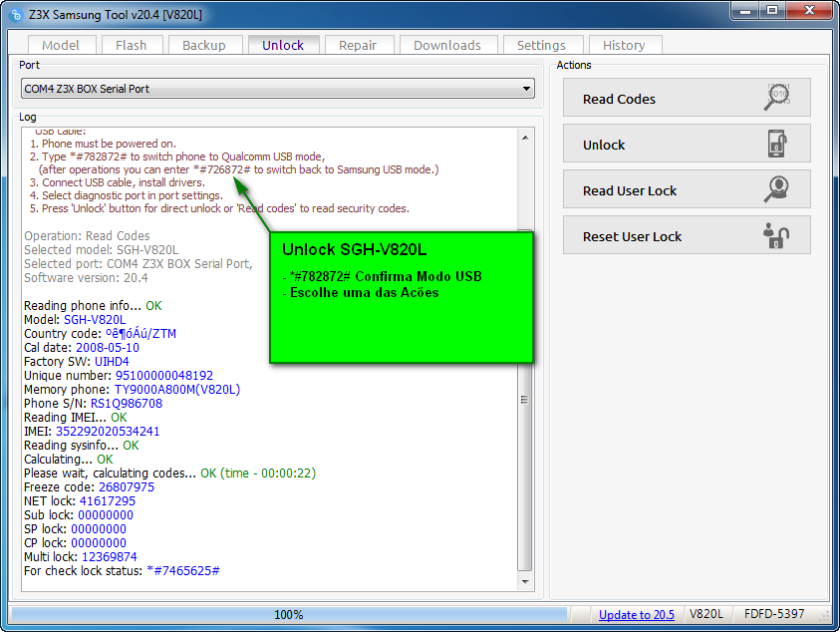
Task: Click the Sub lock value 00000000
Action: 106,515
